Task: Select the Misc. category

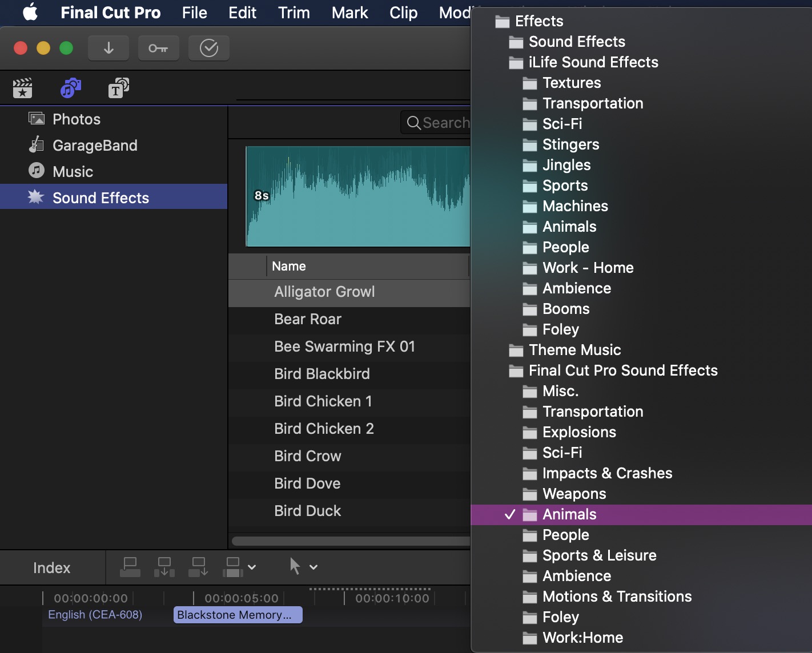Action: point(641,391)
